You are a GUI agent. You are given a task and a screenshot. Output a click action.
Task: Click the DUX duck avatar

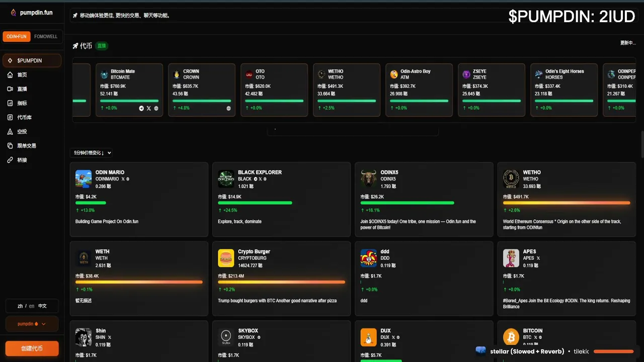coord(369,337)
